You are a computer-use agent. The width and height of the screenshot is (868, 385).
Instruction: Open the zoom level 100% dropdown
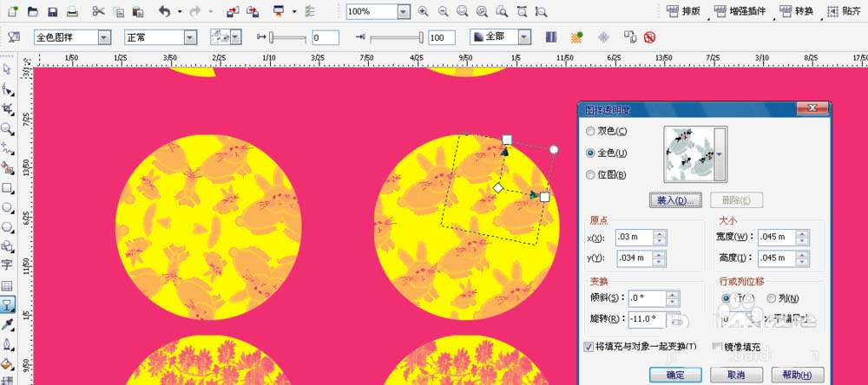(x=404, y=11)
